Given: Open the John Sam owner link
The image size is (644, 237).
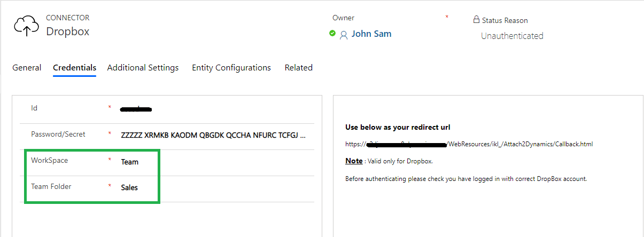Looking at the screenshot, I should click(x=371, y=34).
